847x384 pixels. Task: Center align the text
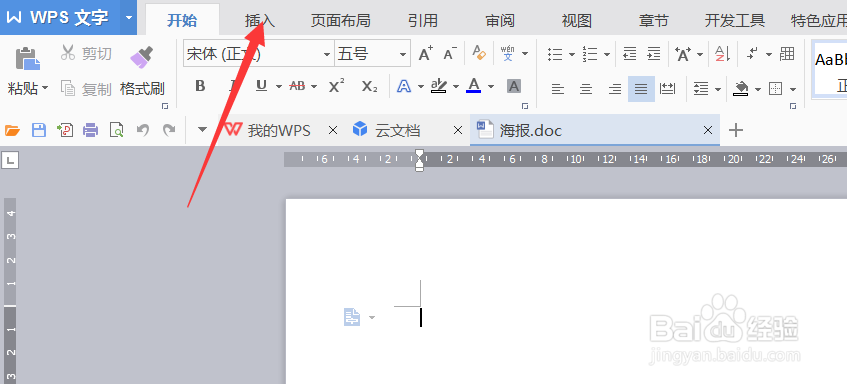click(x=586, y=89)
